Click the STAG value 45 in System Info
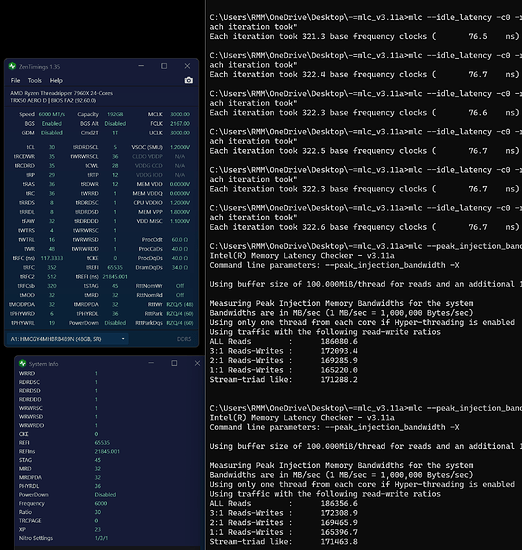 click(x=98, y=460)
